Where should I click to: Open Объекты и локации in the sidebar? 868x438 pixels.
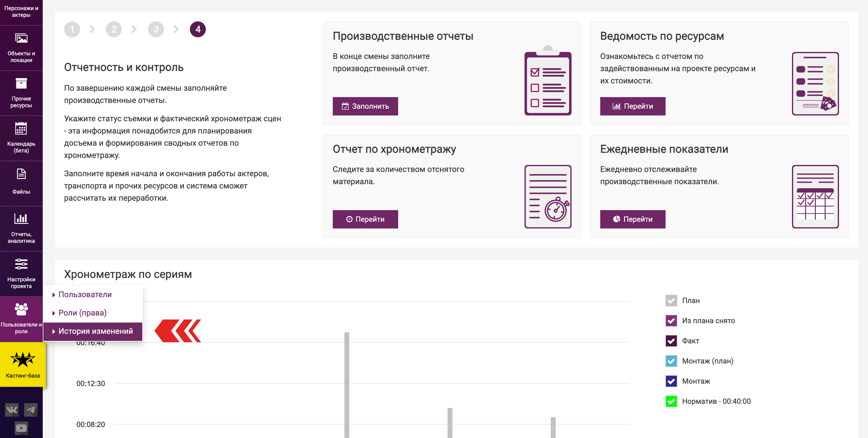pos(21,48)
